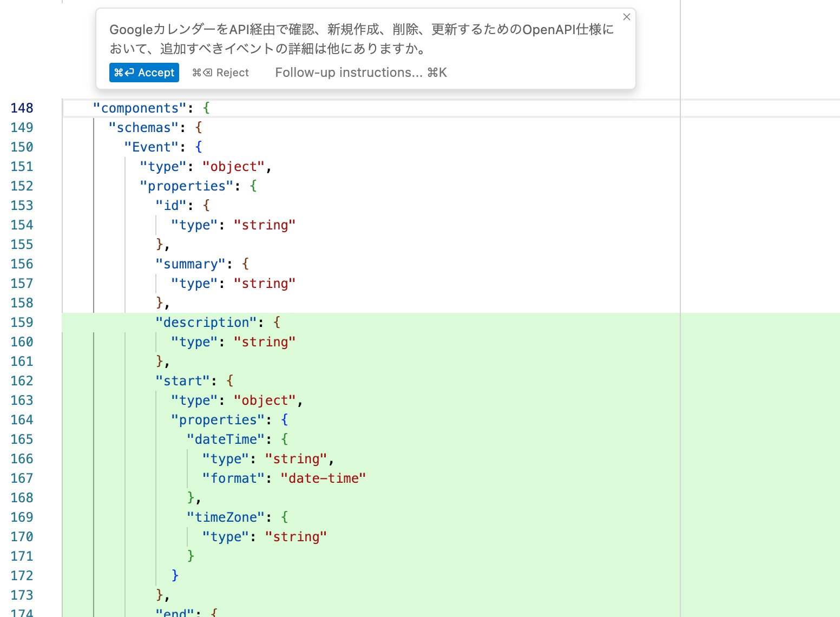Click the "object" value on line 163
This screenshot has height=617, width=840.
coord(265,401)
